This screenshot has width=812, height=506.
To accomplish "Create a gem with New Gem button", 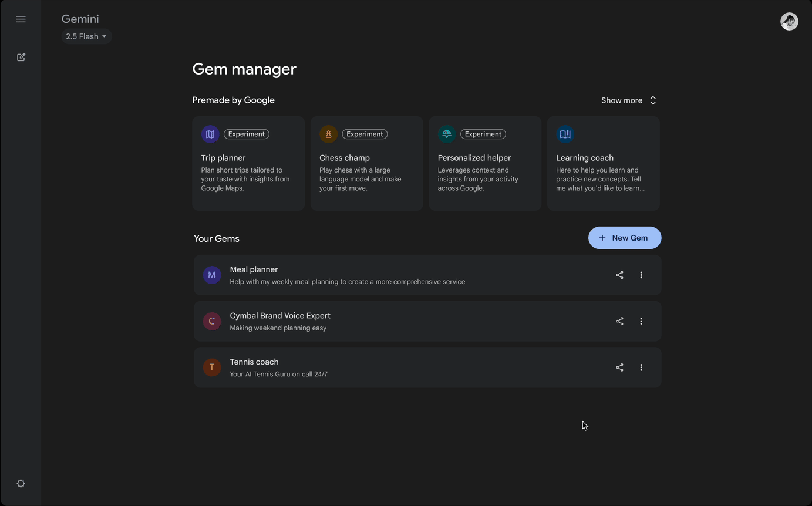I will coord(624,238).
